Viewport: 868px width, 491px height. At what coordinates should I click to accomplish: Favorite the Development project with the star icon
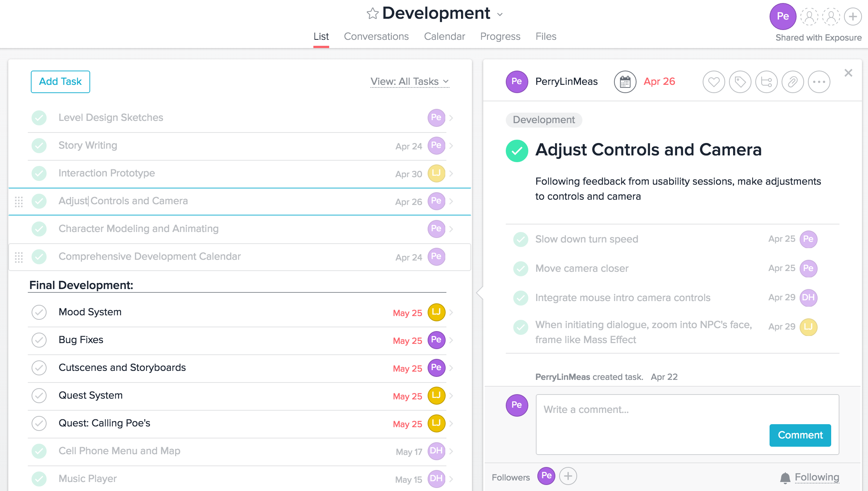click(372, 14)
